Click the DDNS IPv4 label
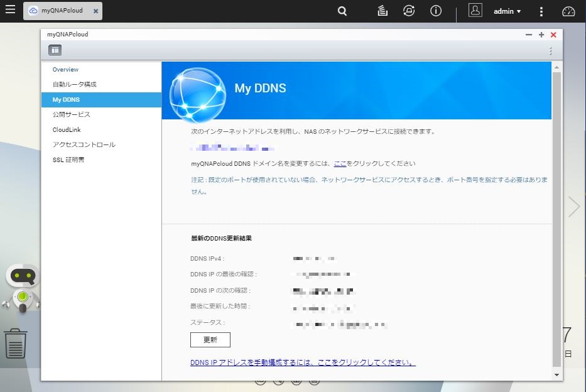This screenshot has height=392, width=586. coord(207,259)
